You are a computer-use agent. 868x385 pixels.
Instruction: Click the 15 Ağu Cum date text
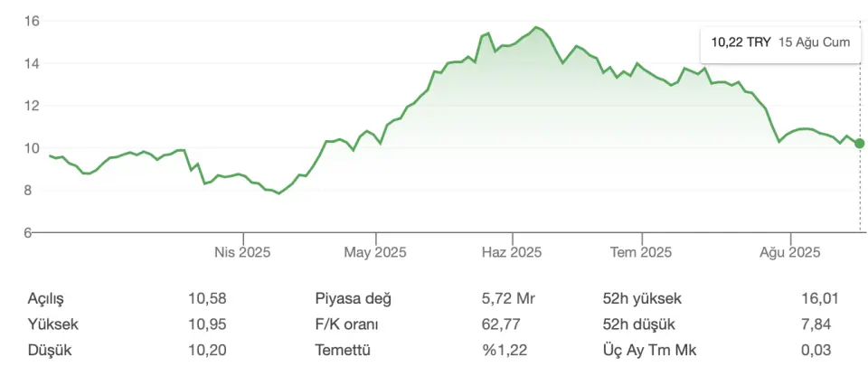tap(814, 42)
